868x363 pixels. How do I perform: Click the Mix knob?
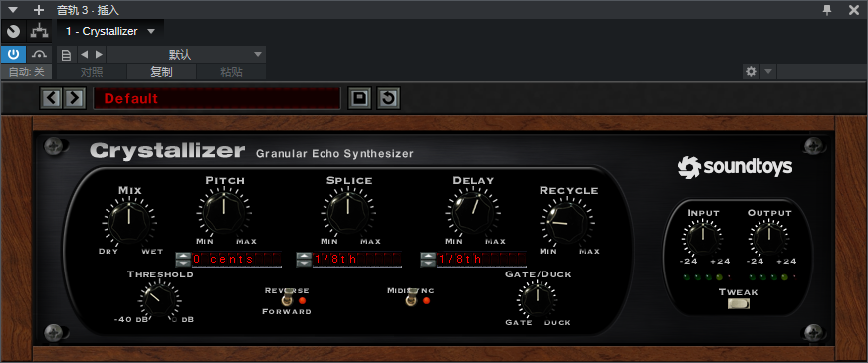pyautogui.click(x=129, y=223)
